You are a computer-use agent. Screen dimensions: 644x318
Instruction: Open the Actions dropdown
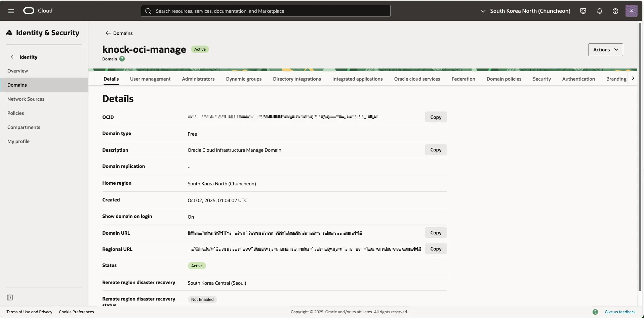[605, 50]
